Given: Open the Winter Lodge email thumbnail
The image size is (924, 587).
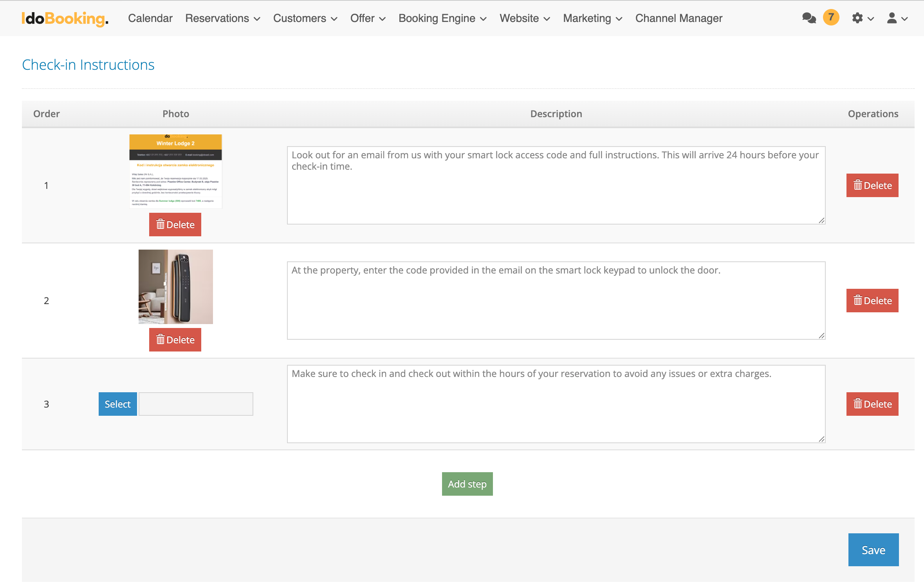Looking at the screenshot, I should click(175, 171).
